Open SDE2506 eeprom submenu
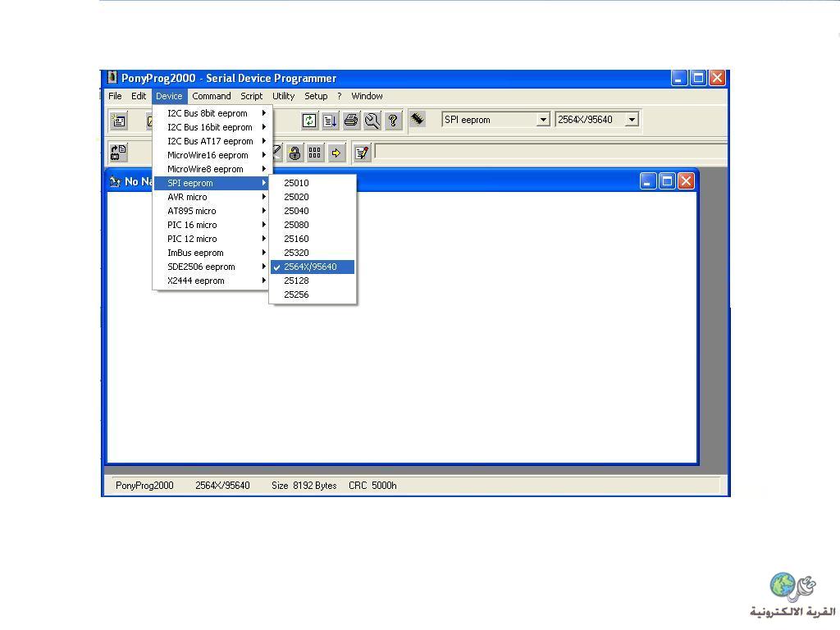The width and height of the screenshot is (840, 630). coord(212,267)
